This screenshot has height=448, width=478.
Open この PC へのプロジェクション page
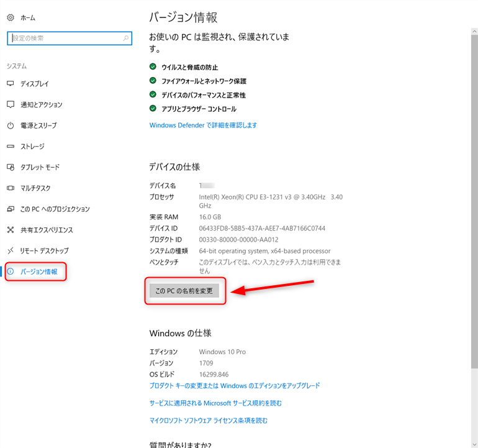tap(55, 209)
